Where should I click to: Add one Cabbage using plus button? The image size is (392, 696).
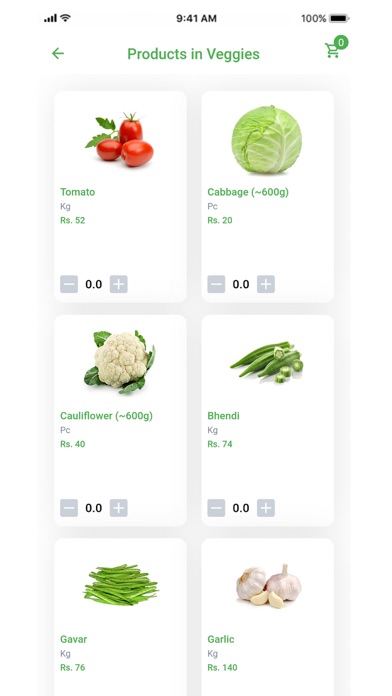[266, 284]
